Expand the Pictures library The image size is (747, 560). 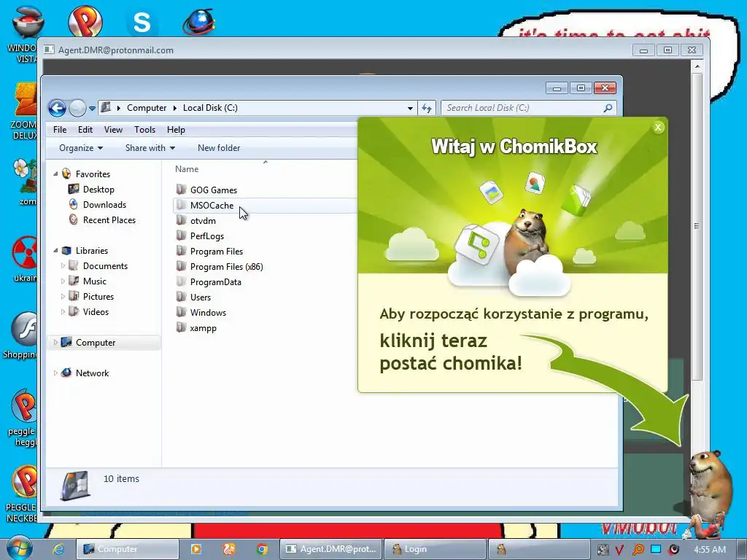(63, 296)
